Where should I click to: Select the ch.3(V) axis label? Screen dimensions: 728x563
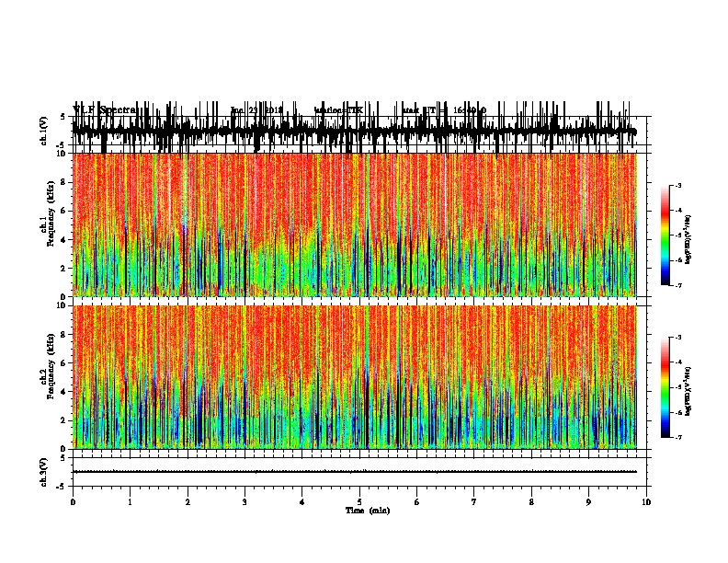[43, 472]
